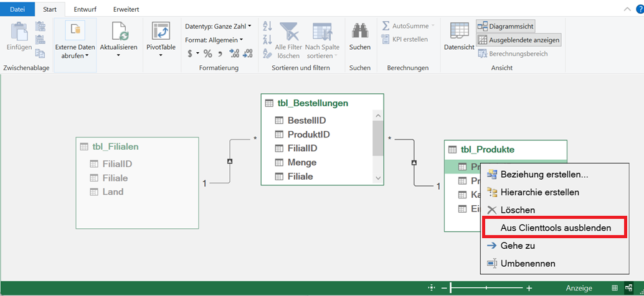
Task: Click the table icon beside tbl_Produkte
Action: [x=453, y=149]
